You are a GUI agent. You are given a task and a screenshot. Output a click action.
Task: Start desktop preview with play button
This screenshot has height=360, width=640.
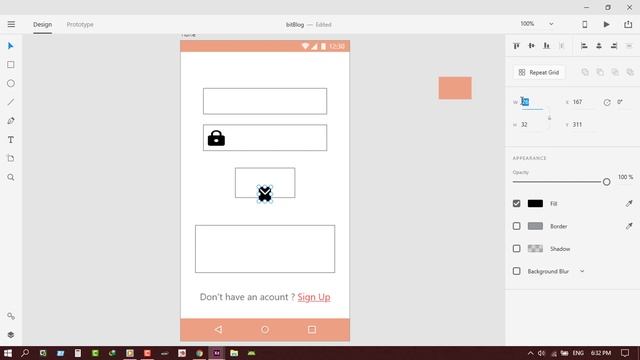[x=607, y=24]
